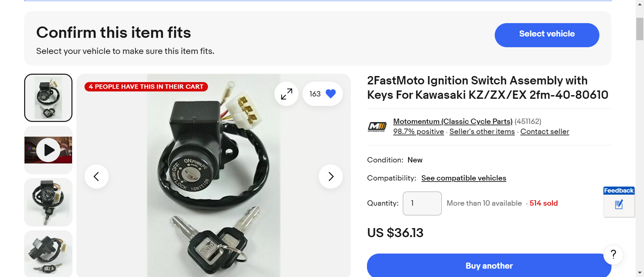Visit Seller's other items link
Image resolution: width=644 pixels, height=277 pixels.
[x=482, y=132]
